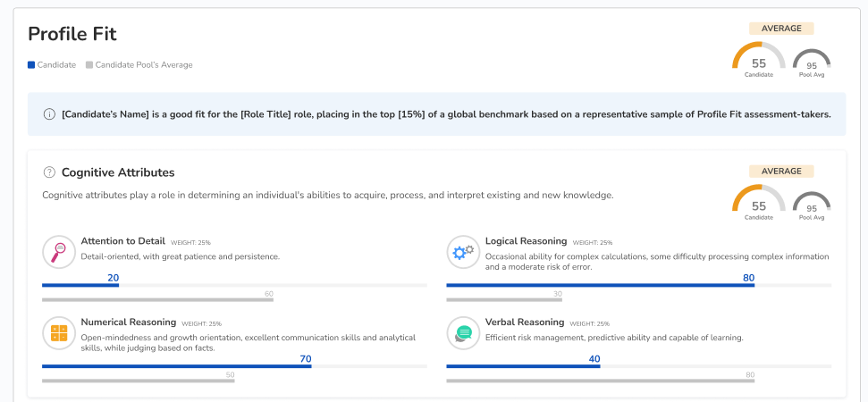Click the Cognitive Attributes Pool Avg gauge
868x402 pixels.
[x=811, y=206]
